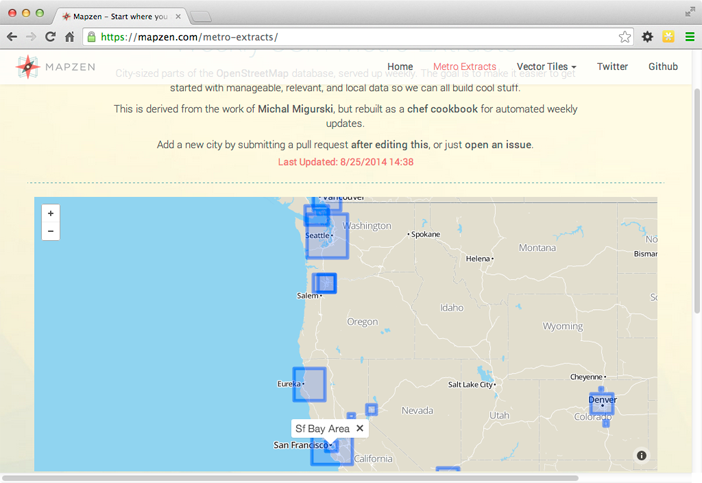This screenshot has height=483, width=702.
Task: Open Metro Extracts nav item
Action: click(x=464, y=67)
